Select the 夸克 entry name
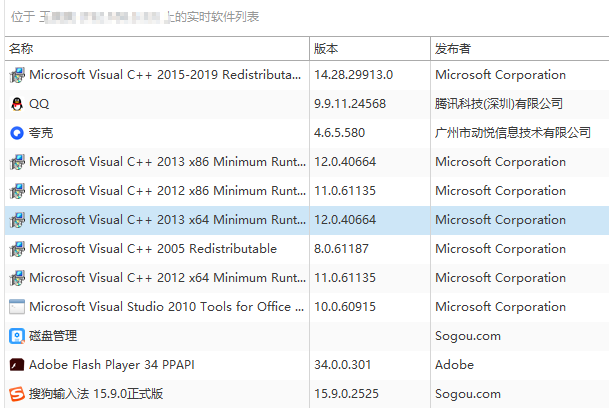The width and height of the screenshot is (609, 408). 41,133
